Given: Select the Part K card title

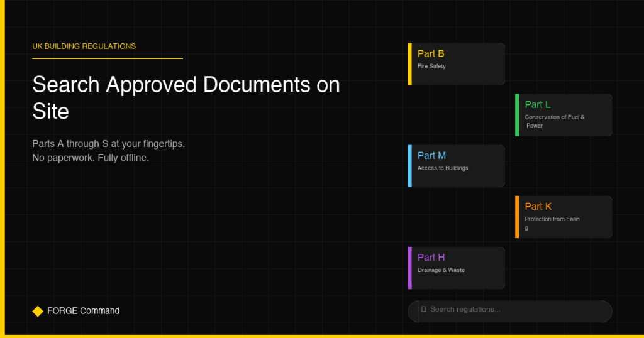Looking at the screenshot, I should [538, 207].
